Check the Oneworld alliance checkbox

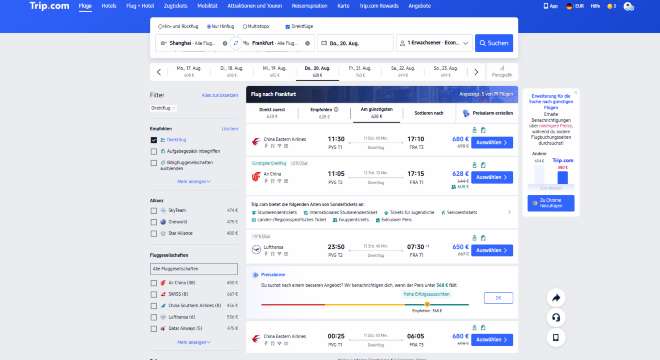154,222
